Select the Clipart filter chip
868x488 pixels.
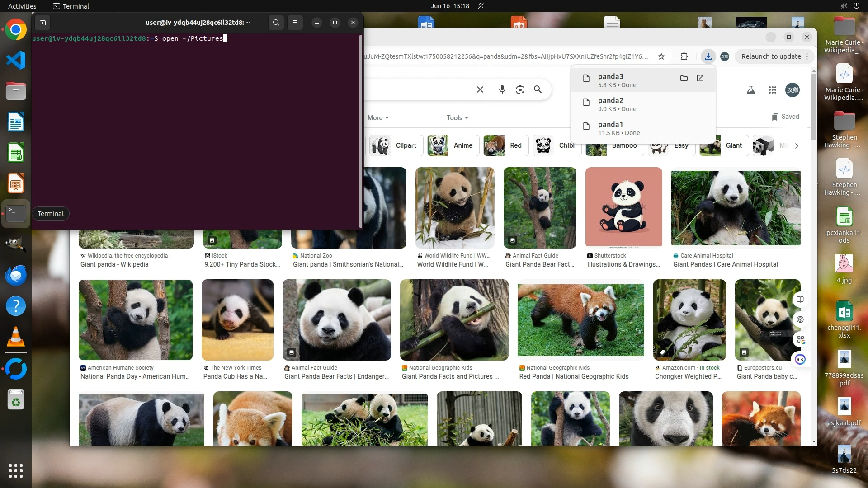pos(396,145)
